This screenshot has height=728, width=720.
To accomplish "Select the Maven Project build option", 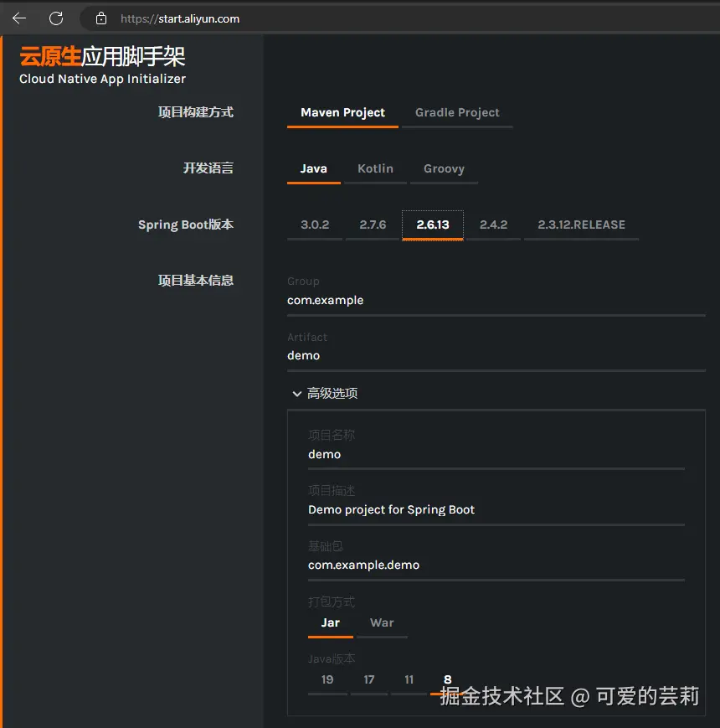I will click(x=342, y=113).
